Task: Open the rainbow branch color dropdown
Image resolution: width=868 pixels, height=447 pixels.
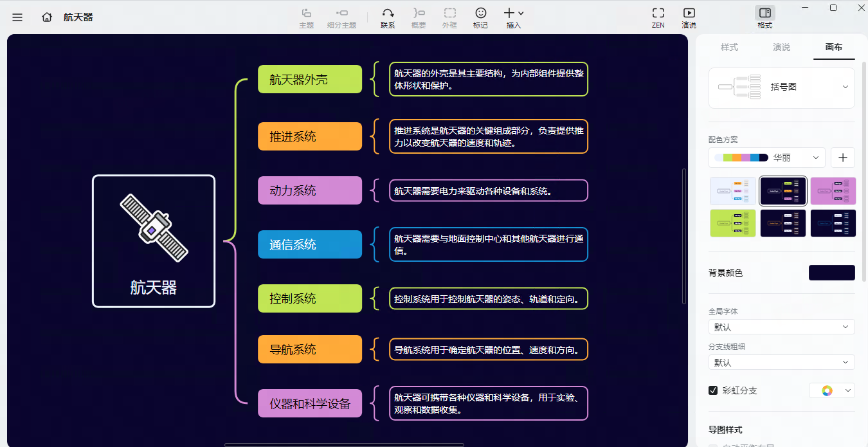Action: click(x=832, y=390)
